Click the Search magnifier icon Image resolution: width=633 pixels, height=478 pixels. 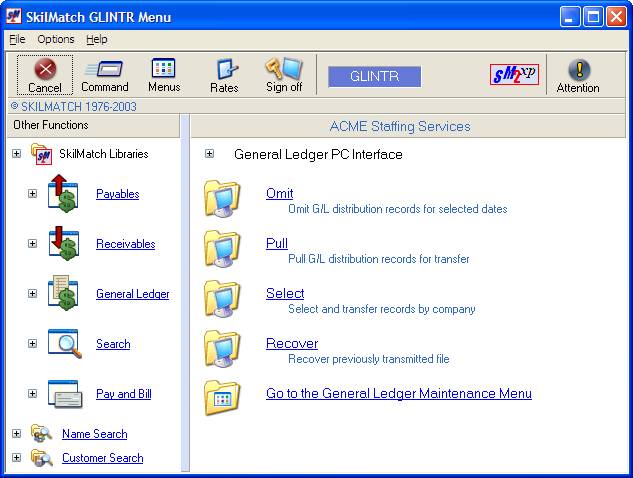click(x=65, y=344)
